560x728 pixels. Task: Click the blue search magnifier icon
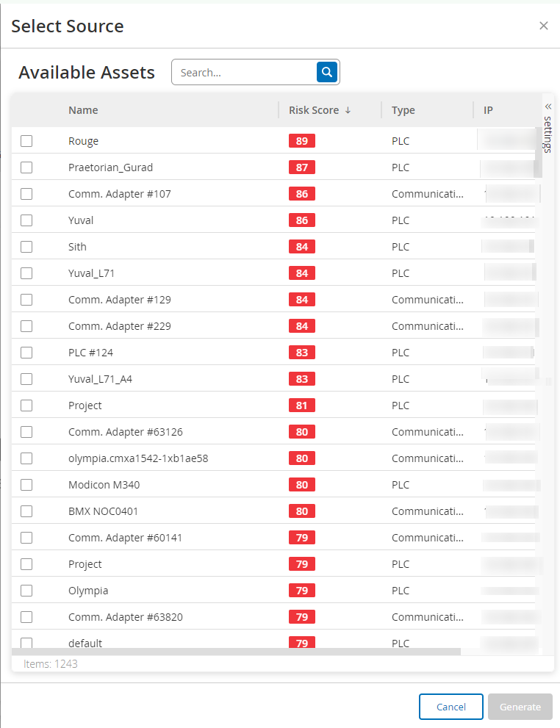click(x=327, y=71)
